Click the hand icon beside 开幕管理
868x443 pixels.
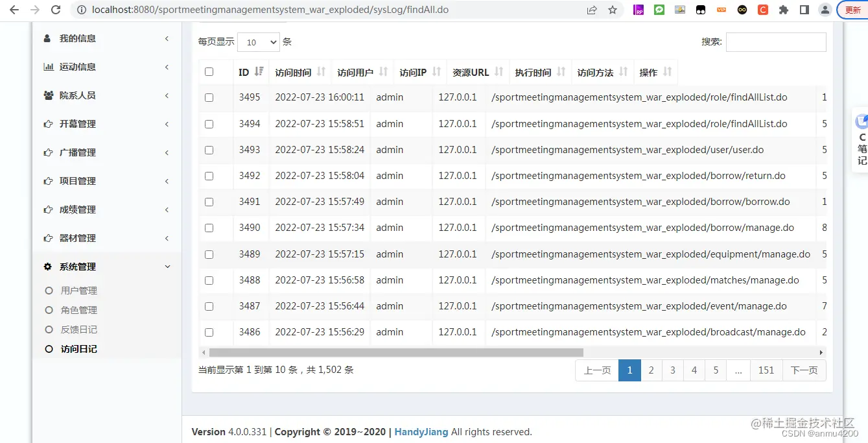pyautogui.click(x=48, y=124)
